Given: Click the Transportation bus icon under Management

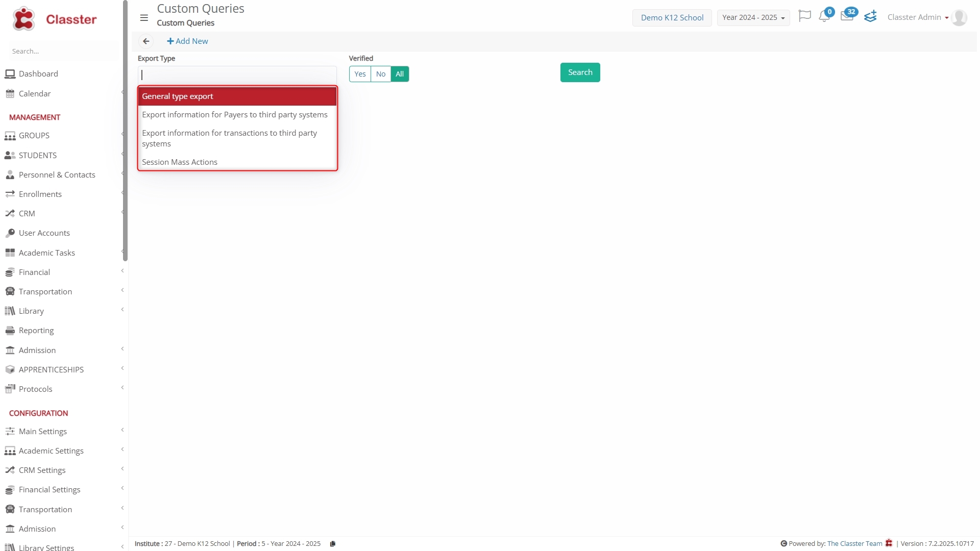Looking at the screenshot, I should 10,292.
